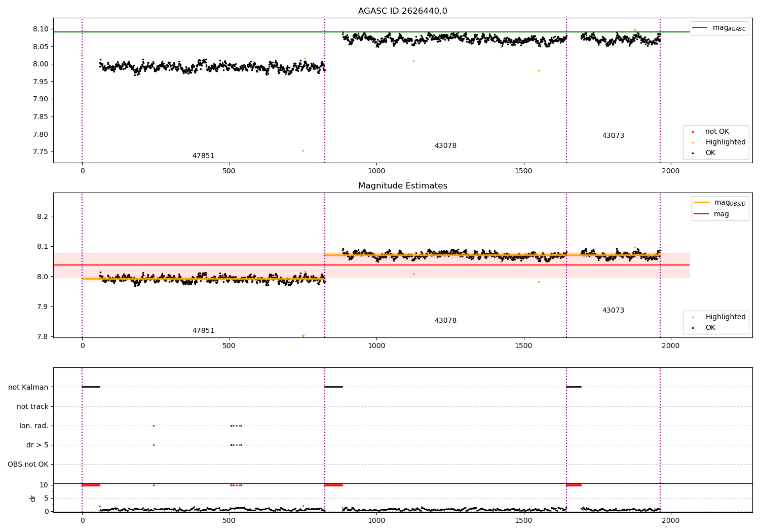Image resolution: width=760 pixels, height=532 pixels.
Task: Click the 'not Kalman' axis label
Action: pos(28,388)
